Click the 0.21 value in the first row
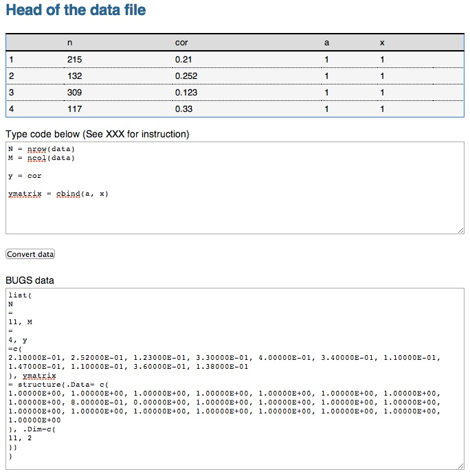Viewport: 470px width, 476px height. 183,60
